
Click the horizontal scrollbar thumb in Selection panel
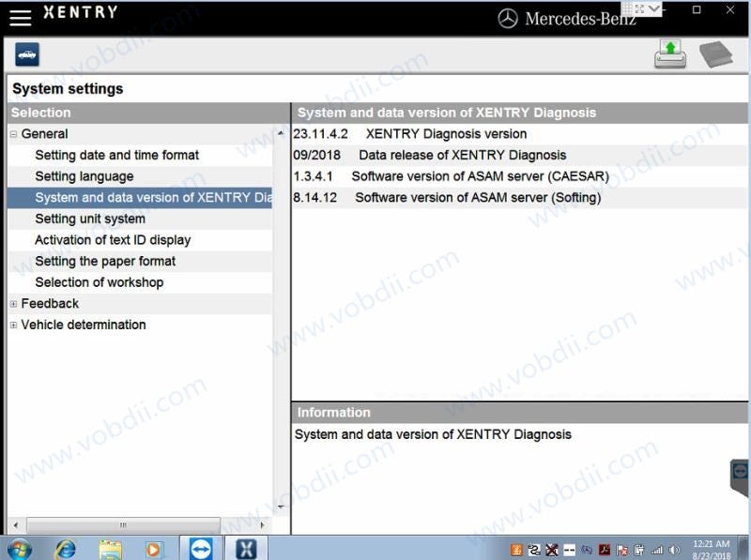(123, 525)
